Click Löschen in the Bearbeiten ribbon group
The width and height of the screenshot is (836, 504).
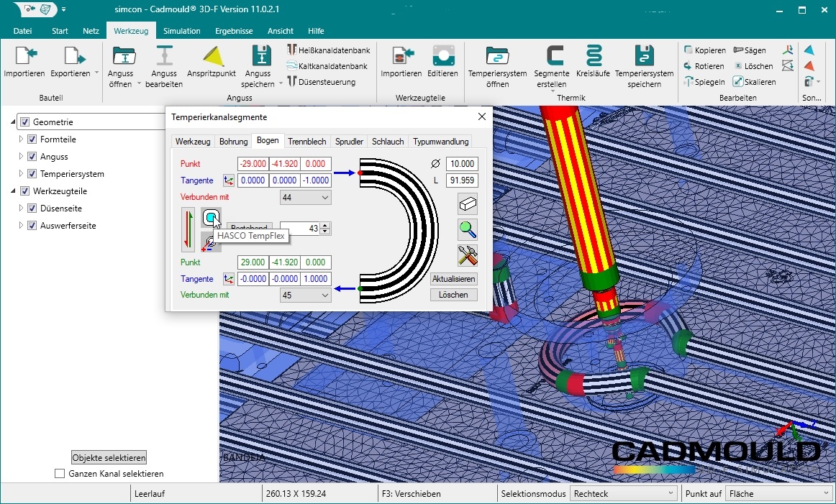click(x=753, y=66)
